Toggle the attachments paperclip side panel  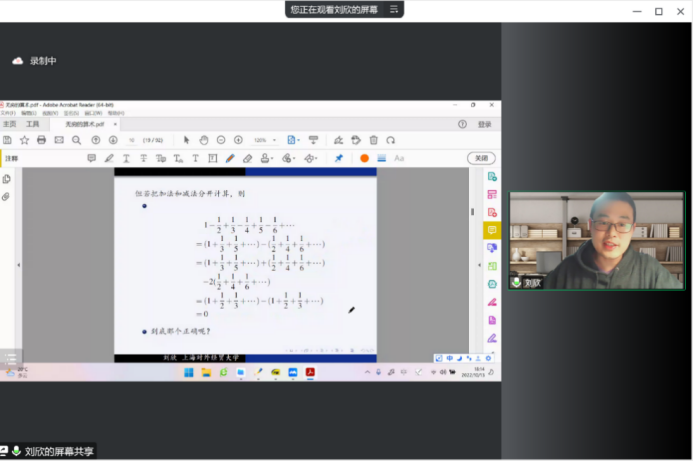6,197
